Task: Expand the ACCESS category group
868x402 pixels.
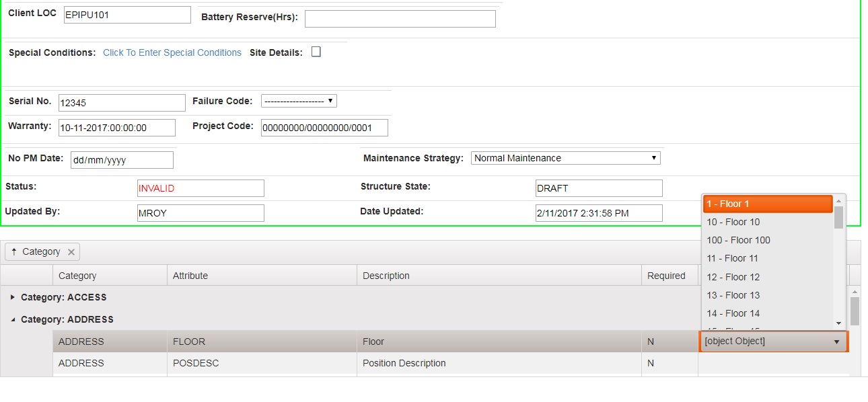Action: (13, 297)
